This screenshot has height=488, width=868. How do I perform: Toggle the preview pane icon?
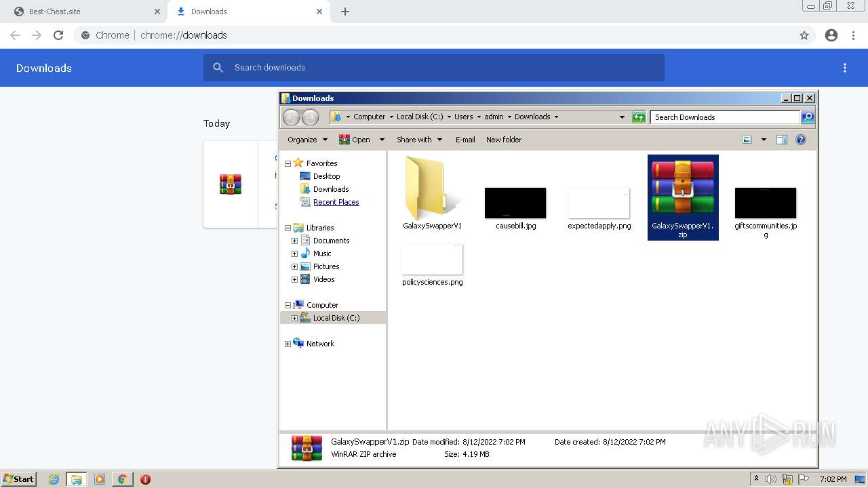782,140
